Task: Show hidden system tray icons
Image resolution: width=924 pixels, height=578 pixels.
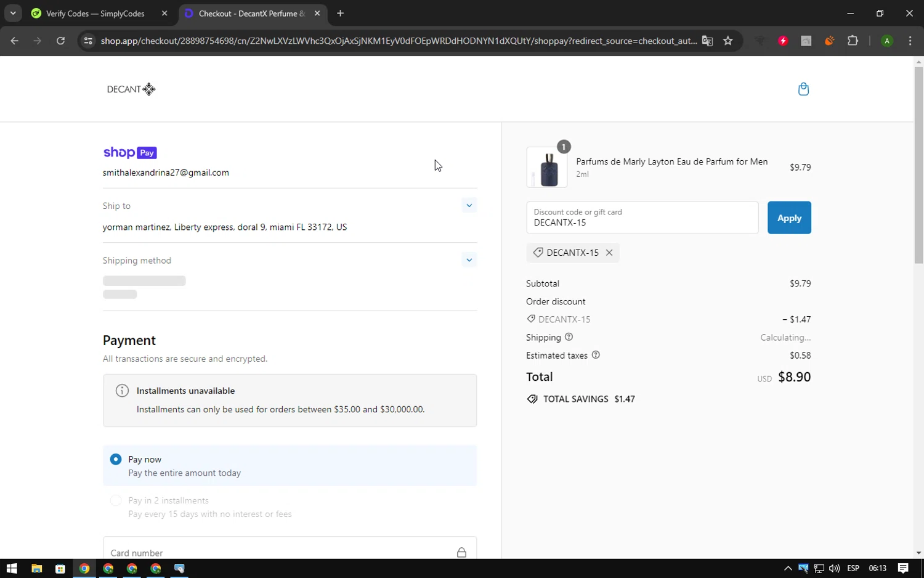Action: (x=788, y=568)
